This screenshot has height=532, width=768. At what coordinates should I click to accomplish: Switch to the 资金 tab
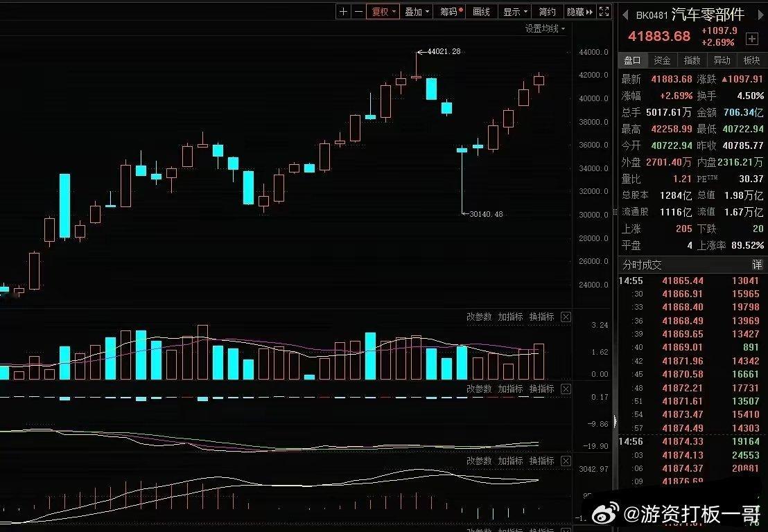click(x=662, y=60)
